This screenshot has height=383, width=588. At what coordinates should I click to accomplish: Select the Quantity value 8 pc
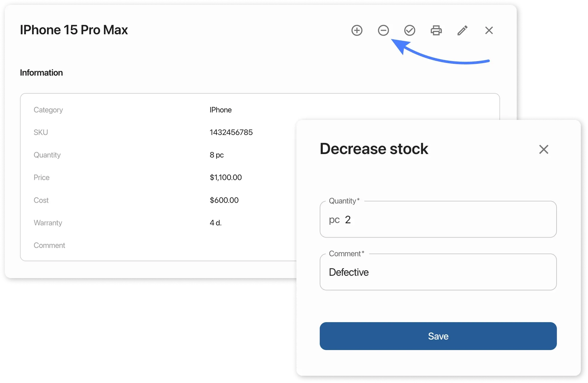pyautogui.click(x=216, y=155)
